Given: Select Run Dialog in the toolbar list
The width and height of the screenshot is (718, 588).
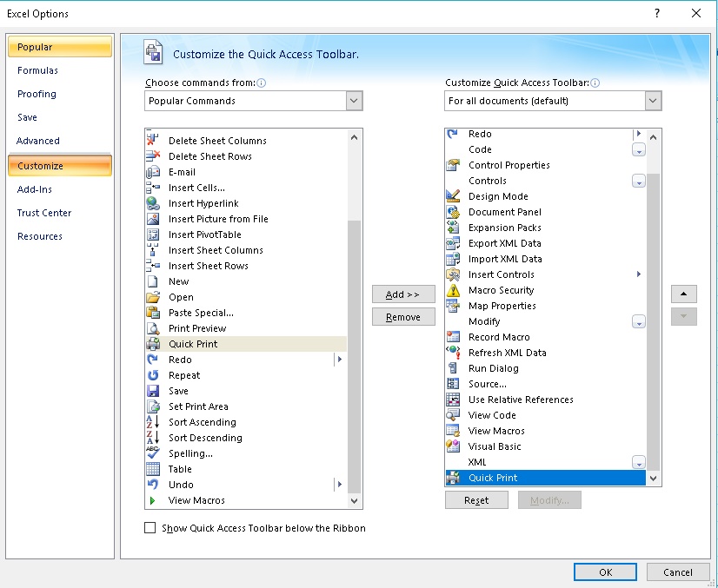Looking at the screenshot, I should coord(545,368).
